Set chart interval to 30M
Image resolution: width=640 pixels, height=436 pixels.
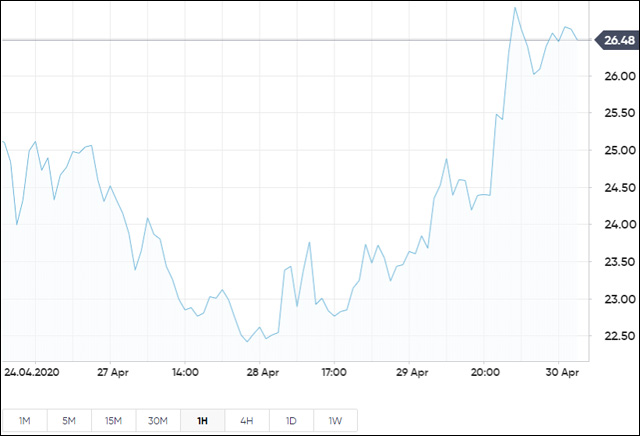tap(158, 420)
